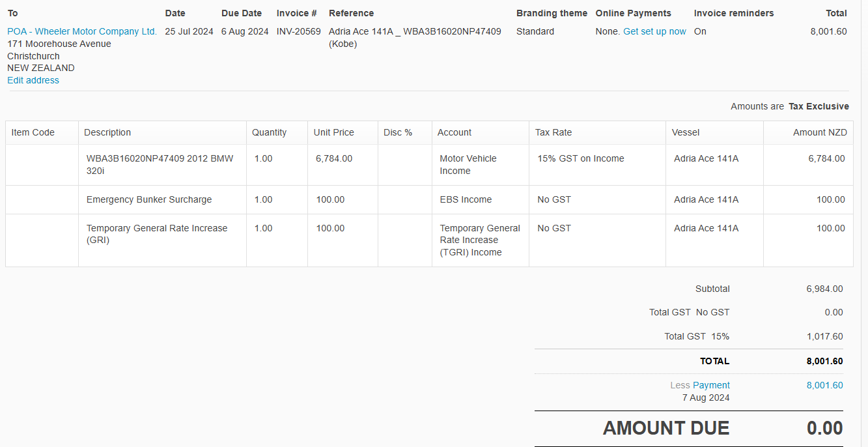Click the 8,001.60 payment amount link
Viewport: 868px width, 447px height.
(x=824, y=385)
